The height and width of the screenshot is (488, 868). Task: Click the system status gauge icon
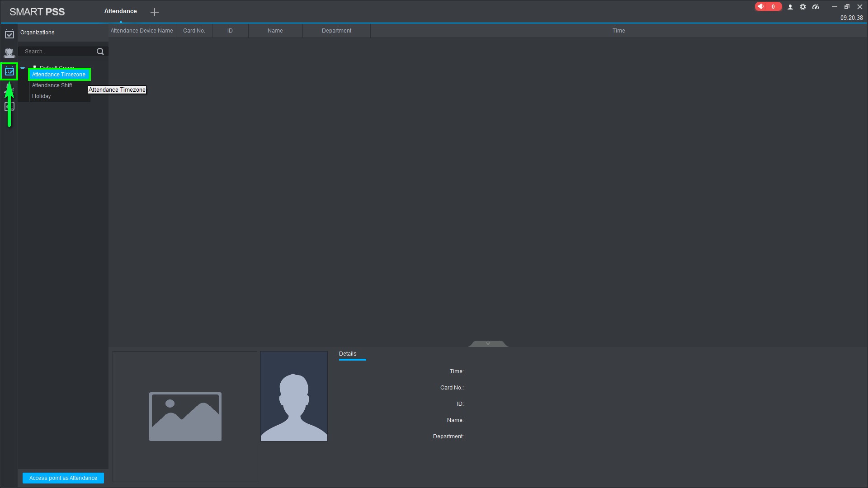point(816,7)
